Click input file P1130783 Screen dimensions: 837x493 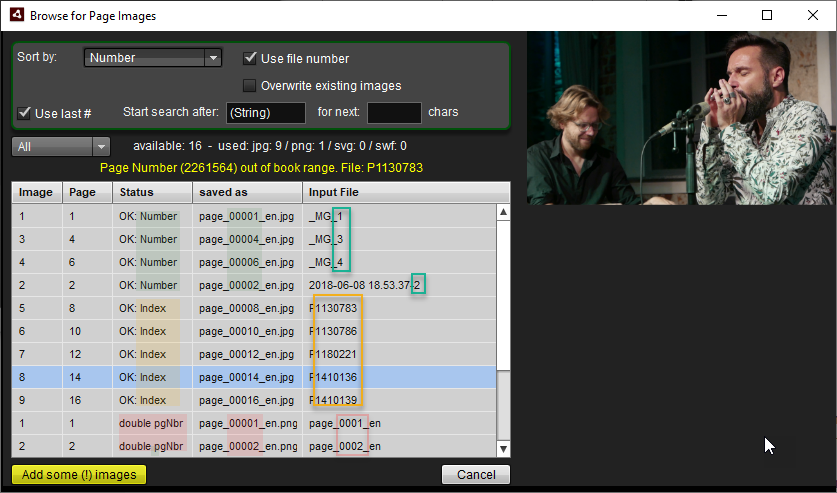click(333, 308)
